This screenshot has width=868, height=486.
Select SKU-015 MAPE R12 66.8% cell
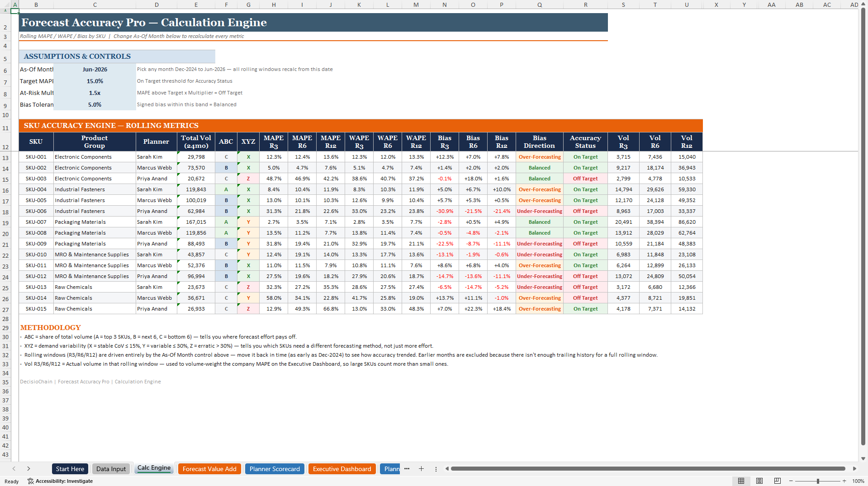[331, 309]
